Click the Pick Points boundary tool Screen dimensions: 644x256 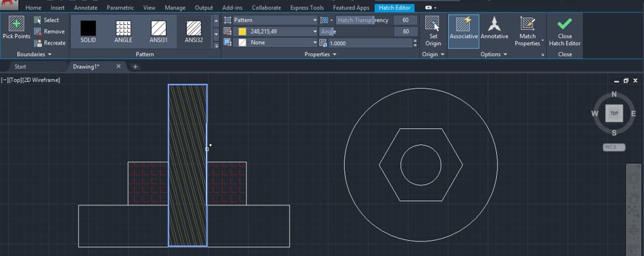17,28
